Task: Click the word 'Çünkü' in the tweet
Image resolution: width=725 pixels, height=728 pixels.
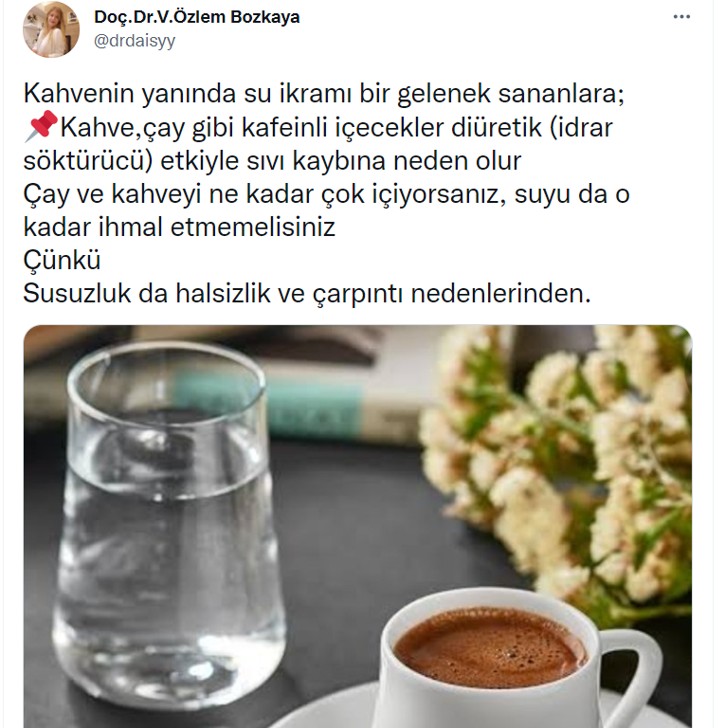Action: pos(62,260)
